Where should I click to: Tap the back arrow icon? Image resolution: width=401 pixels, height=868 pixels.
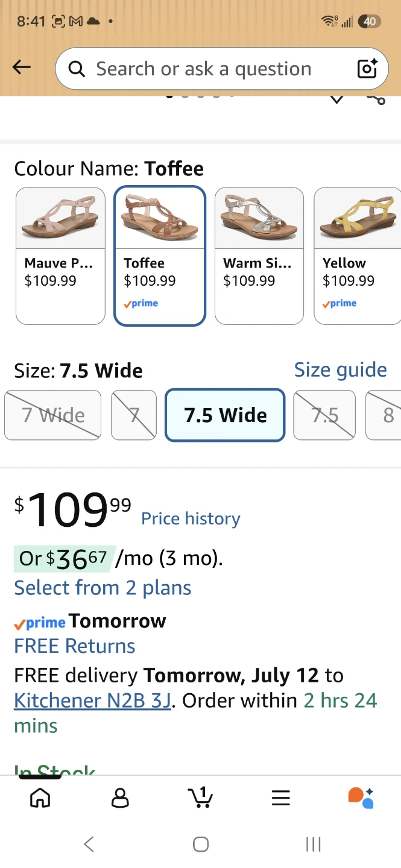pos(22,68)
